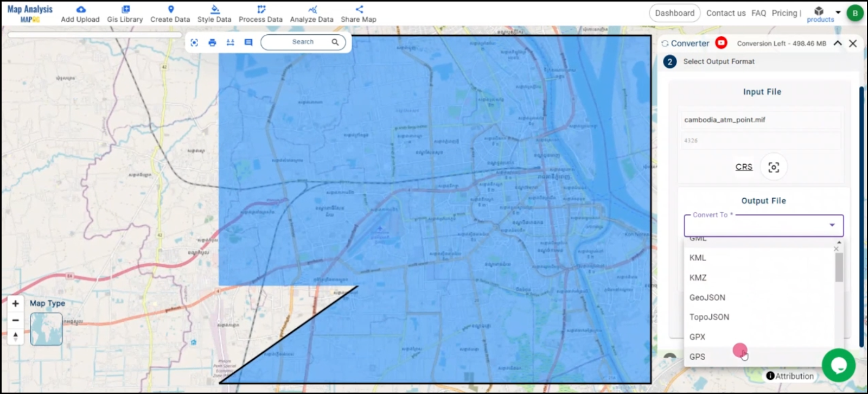Click the measure tool icon in map toolbar
This screenshot has width=868, height=394.
coord(230,42)
